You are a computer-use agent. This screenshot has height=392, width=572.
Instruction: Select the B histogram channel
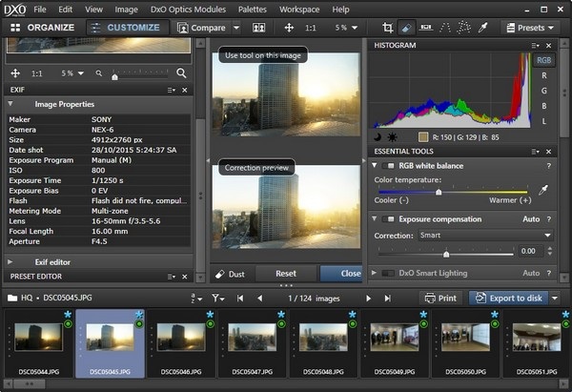[x=544, y=106]
